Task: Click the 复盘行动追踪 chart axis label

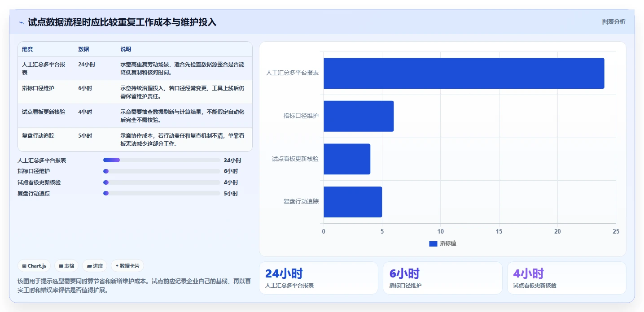Action: (x=301, y=202)
